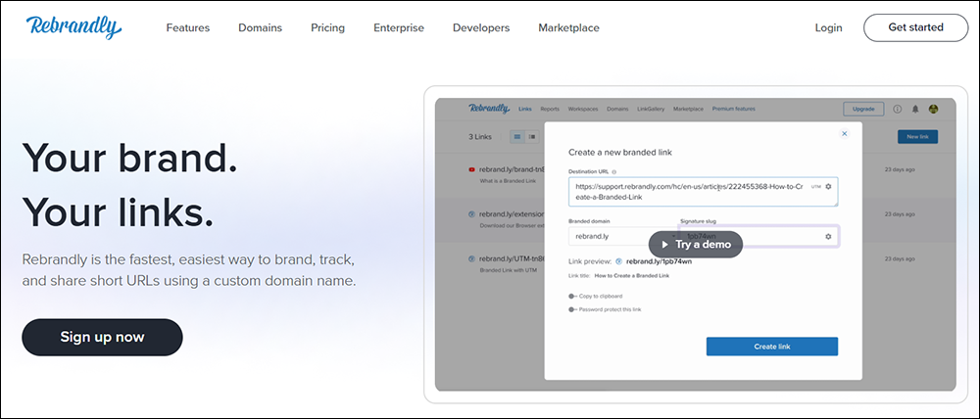The image size is (980, 419).
Task: Click the gear icon in the Signature slug field
Action: [x=829, y=237]
